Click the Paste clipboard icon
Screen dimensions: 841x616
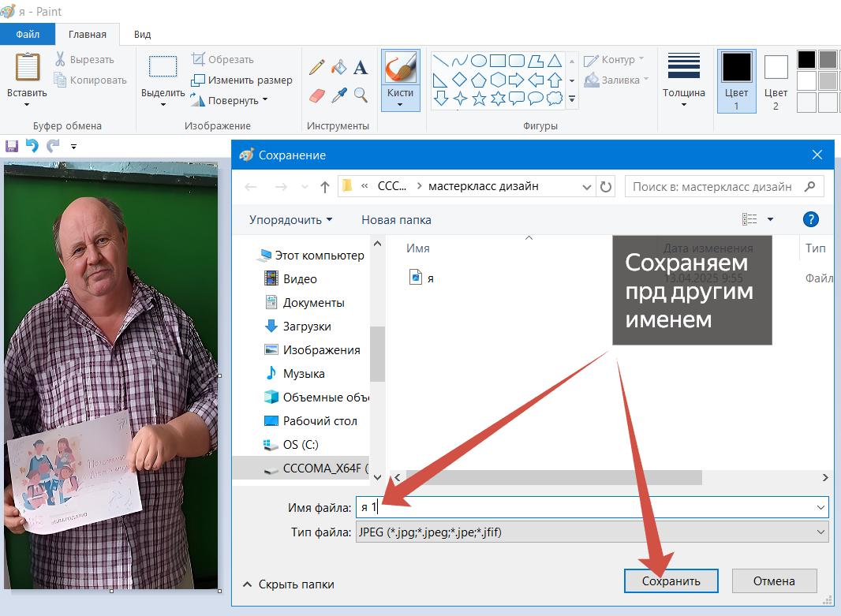click(x=27, y=68)
